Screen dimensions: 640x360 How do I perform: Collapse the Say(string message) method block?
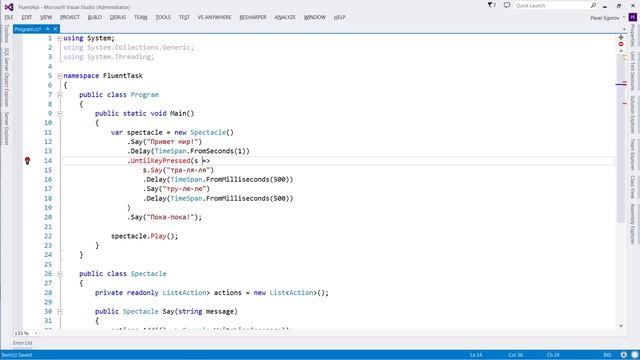(60, 311)
